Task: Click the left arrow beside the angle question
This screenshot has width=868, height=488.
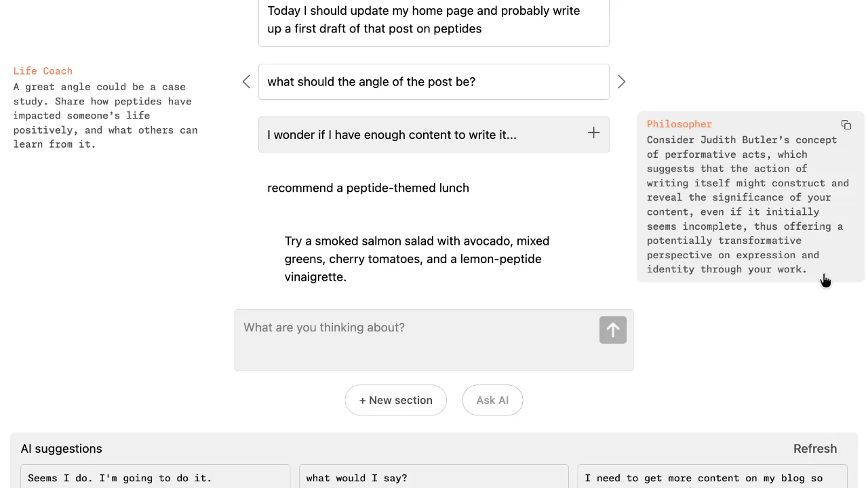Action: pos(246,82)
